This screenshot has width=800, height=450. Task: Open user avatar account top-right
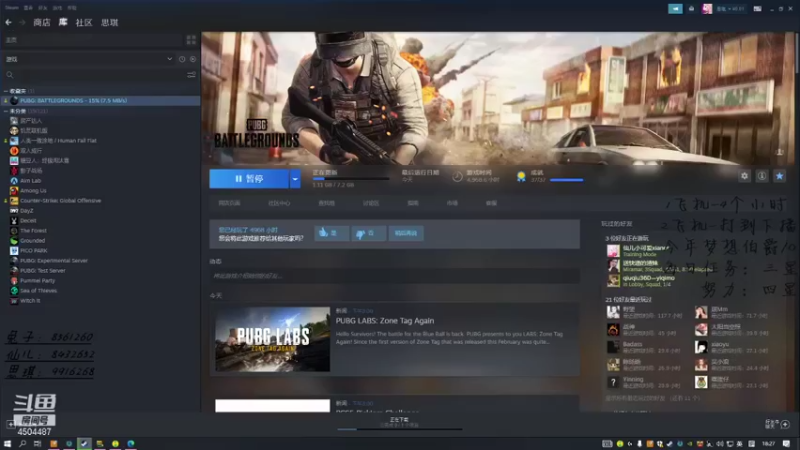pos(707,9)
